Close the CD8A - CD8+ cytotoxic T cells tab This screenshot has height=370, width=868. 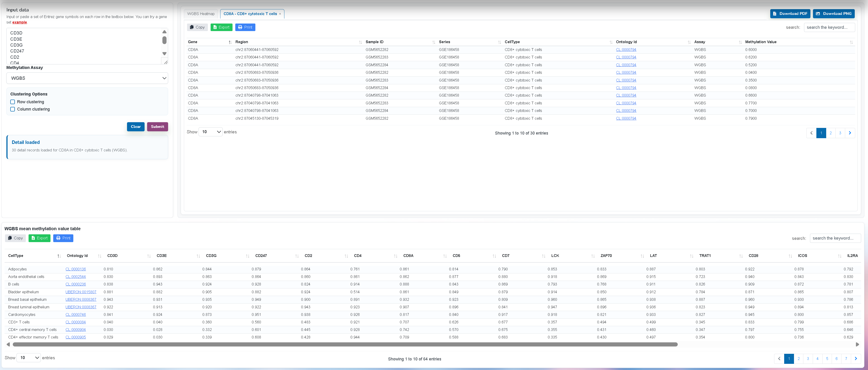280,14
